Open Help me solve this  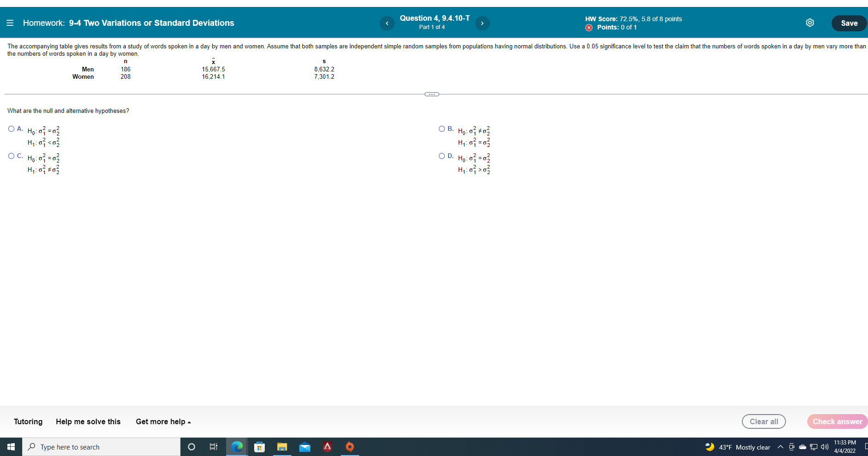coord(88,421)
